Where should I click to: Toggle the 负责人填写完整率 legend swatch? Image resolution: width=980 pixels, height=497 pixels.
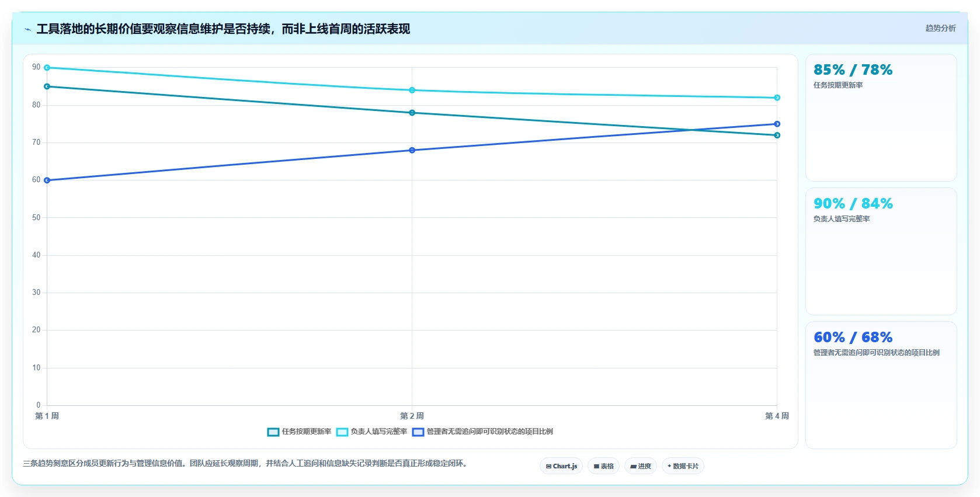342,432
